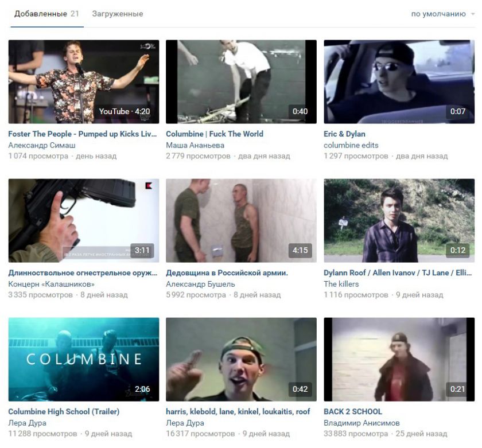Click the text 5 992 просмотра

click(196, 295)
